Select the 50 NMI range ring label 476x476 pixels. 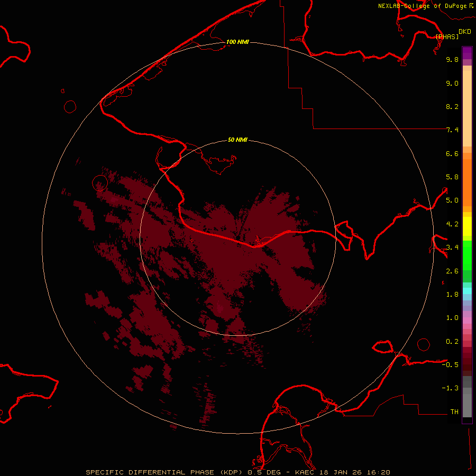point(237,140)
